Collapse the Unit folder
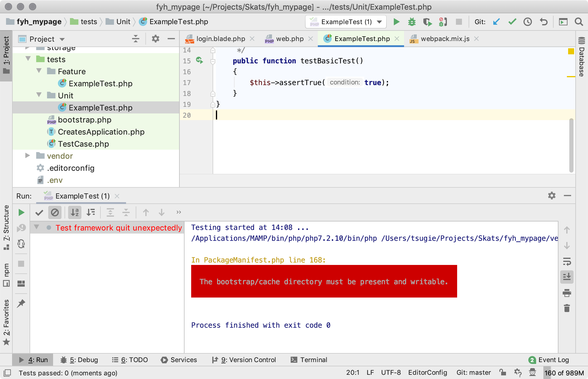The height and width of the screenshot is (379, 588). click(x=39, y=95)
